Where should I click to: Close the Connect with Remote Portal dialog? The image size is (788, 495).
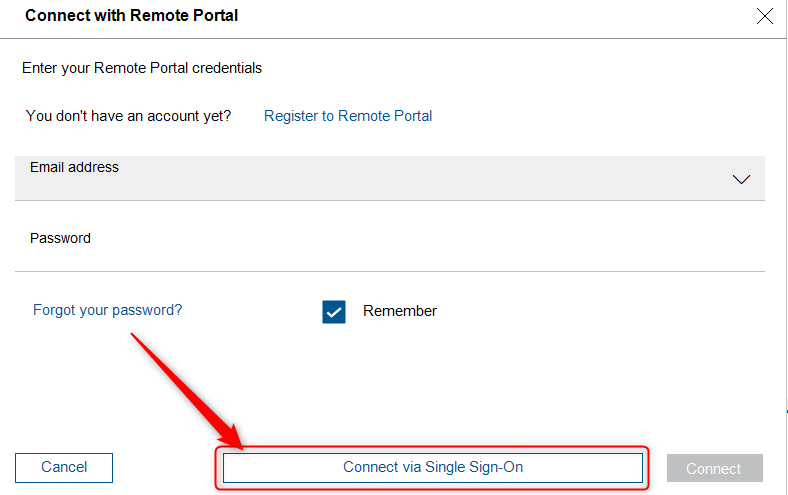[765, 16]
